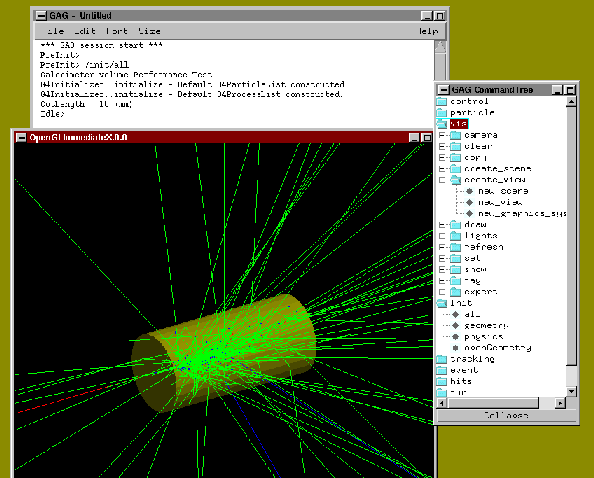
Task: Click folder icon between show and export
Action: (455, 281)
